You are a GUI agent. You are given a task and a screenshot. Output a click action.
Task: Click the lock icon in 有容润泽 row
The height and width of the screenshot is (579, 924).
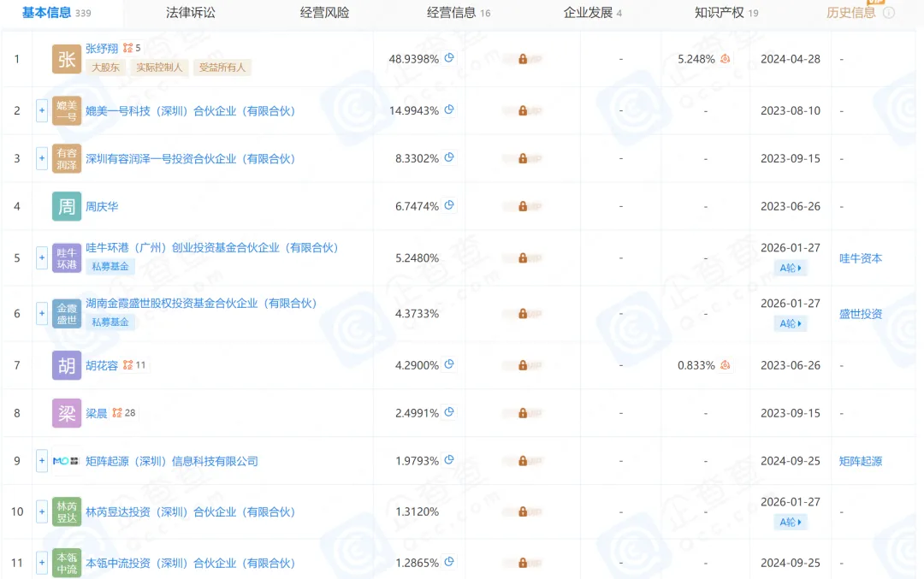pyautogui.click(x=523, y=158)
